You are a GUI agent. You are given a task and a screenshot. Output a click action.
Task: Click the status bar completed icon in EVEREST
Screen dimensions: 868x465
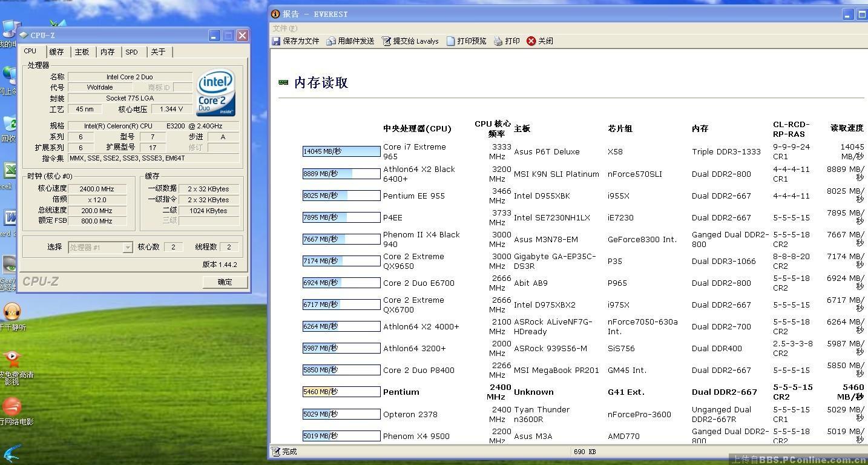276,452
